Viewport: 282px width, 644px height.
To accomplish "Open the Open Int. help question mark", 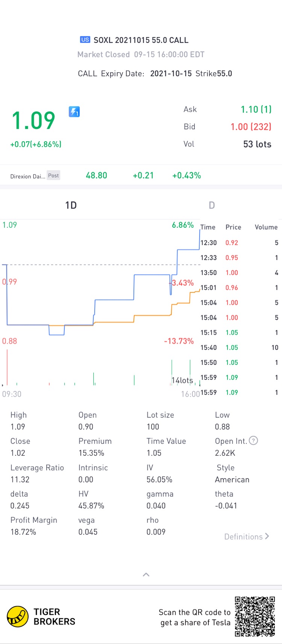I will [254, 441].
